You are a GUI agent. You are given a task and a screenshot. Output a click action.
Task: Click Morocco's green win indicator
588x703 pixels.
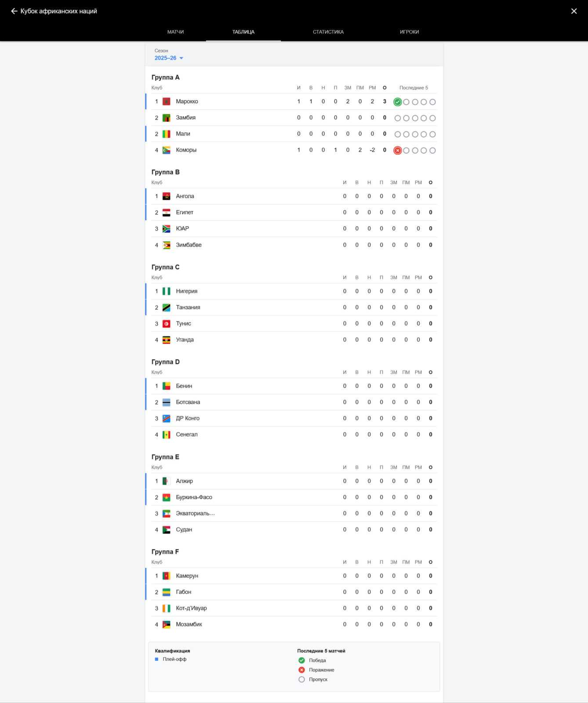[x=397, y=102]
